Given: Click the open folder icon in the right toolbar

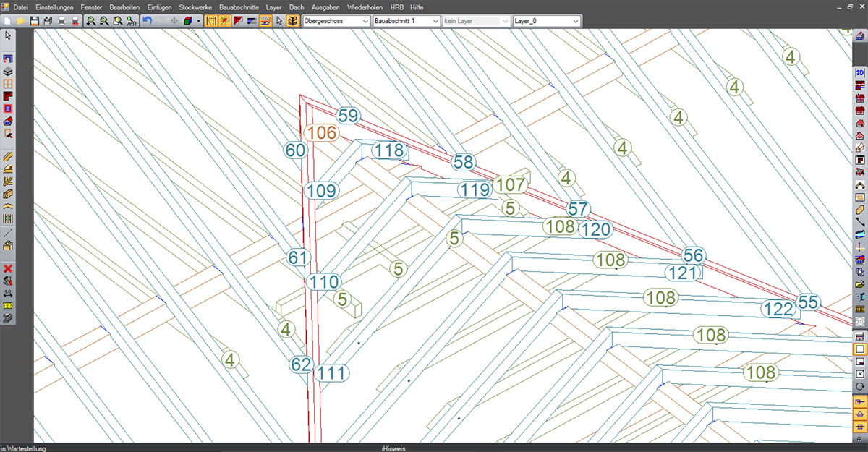Looking at the screenshot, I should click(x=860, y=285).
